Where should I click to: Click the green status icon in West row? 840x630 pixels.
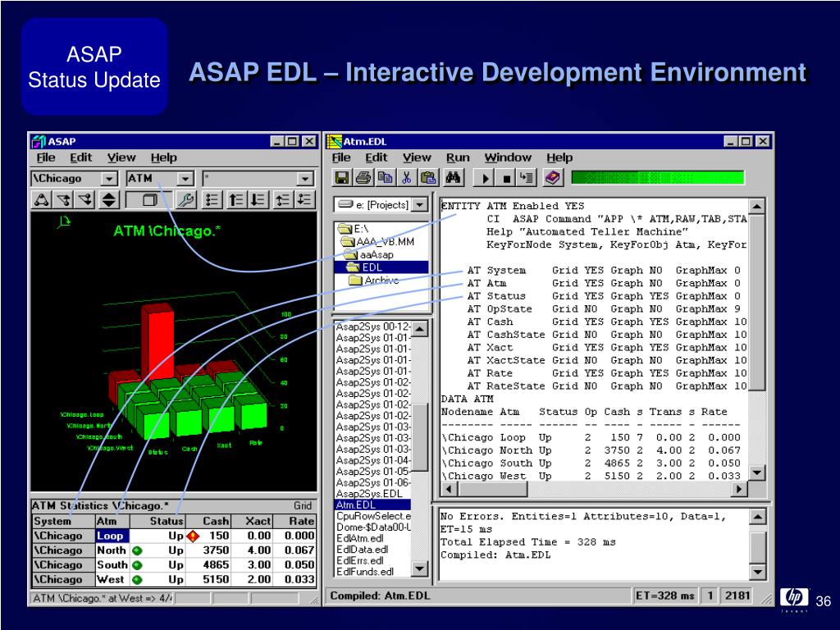(137, 580)
